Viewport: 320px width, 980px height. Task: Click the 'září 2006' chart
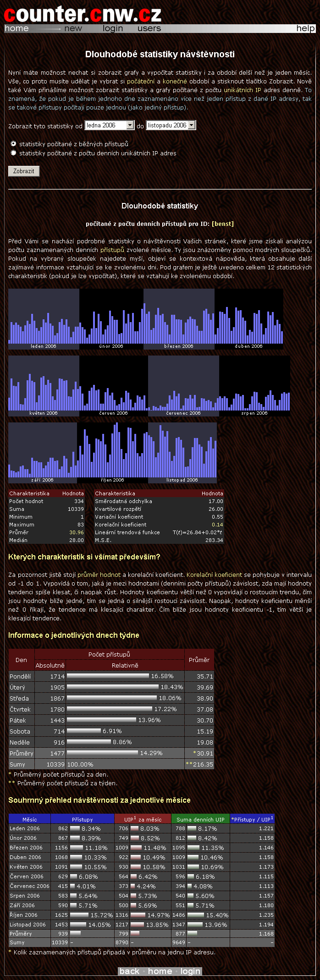click(43, 453)
